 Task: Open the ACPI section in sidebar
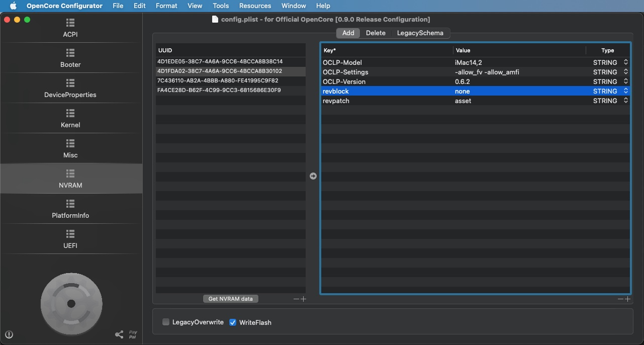(x=70, y=28)
